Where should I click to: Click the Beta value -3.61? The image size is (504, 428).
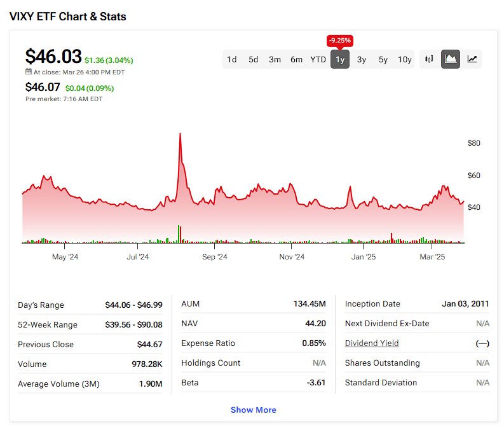[x=316, y=383]
